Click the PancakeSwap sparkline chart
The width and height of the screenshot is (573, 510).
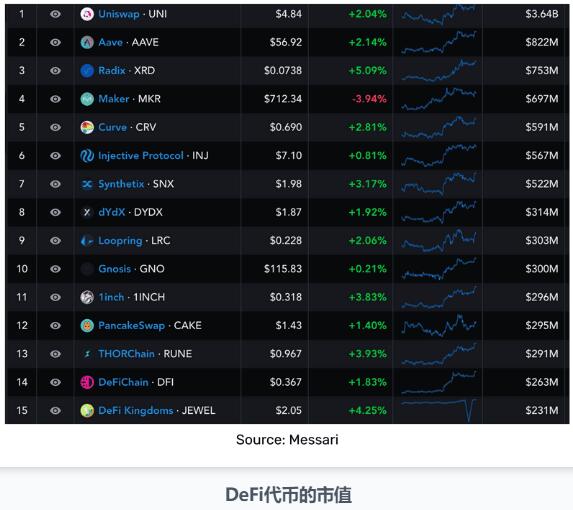tap(439, 326)
